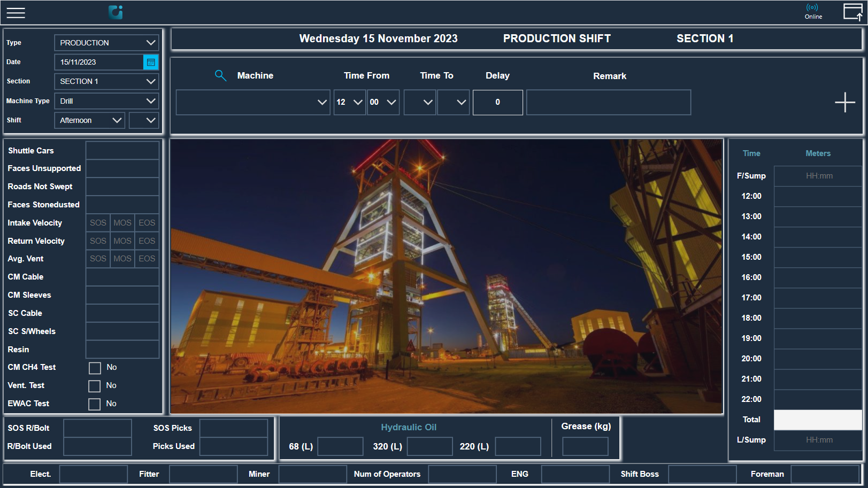Screen dimensions: 868x488
Task: Click the Delay value input box
Action: point(497,102)
